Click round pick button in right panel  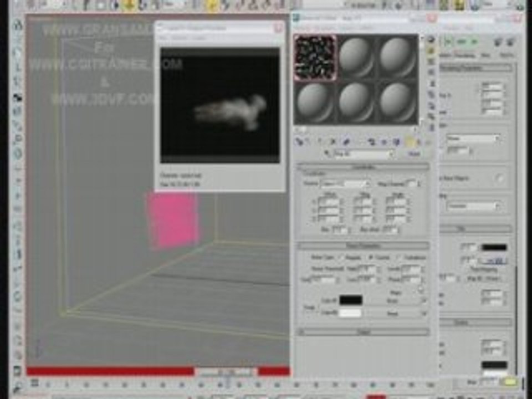499,178
